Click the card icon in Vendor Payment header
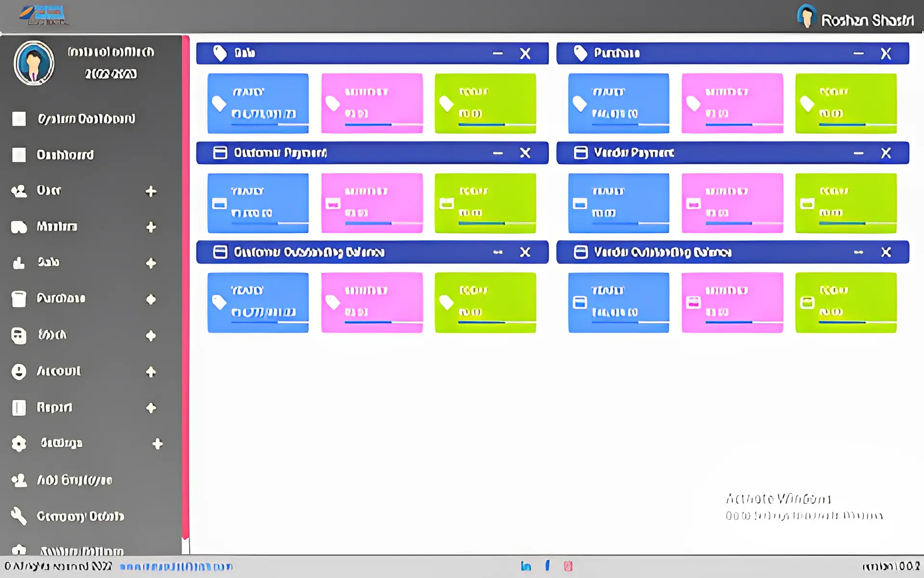 580,153
